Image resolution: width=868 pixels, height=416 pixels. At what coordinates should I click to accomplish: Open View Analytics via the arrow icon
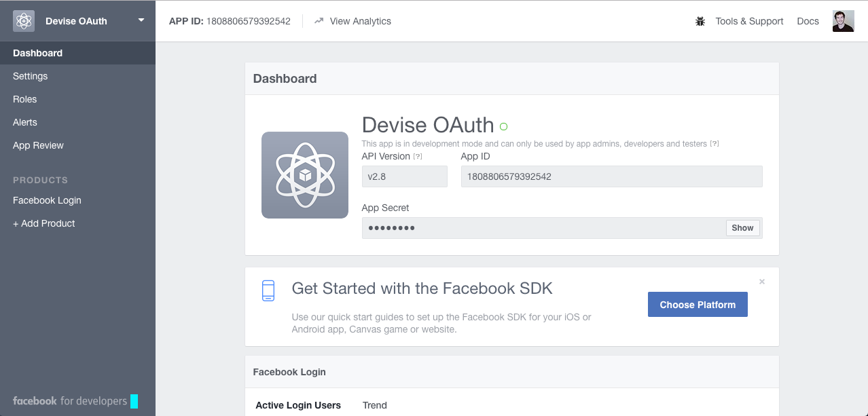(x=319, y=20)
